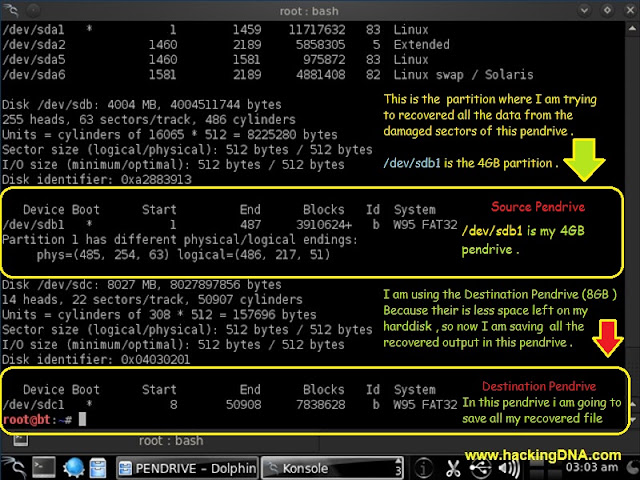The image size is (640, 480).
Task: Click the /dev/sda1 line
Action: coord(216,30)
